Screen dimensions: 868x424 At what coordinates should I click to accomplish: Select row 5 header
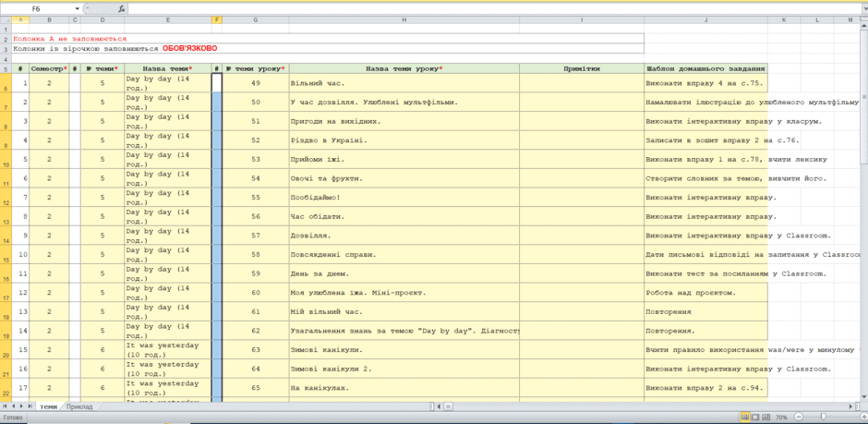pyautogui.click(x=6, y=68)
